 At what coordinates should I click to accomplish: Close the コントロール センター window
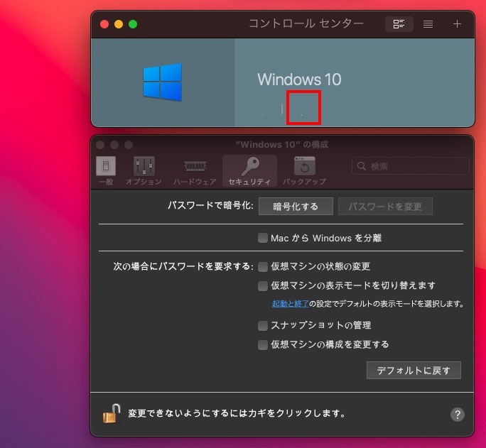(104, 24)
